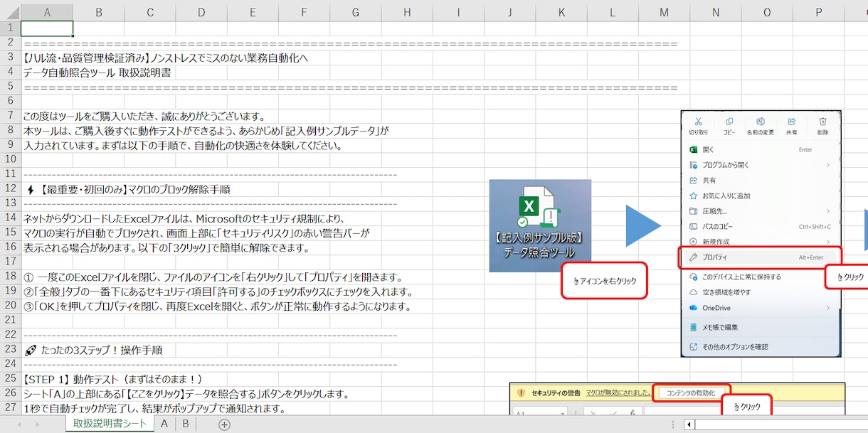Click the line 【STEP 1】動作テスト（まずはそのまま！）

(x=113, y=380)
